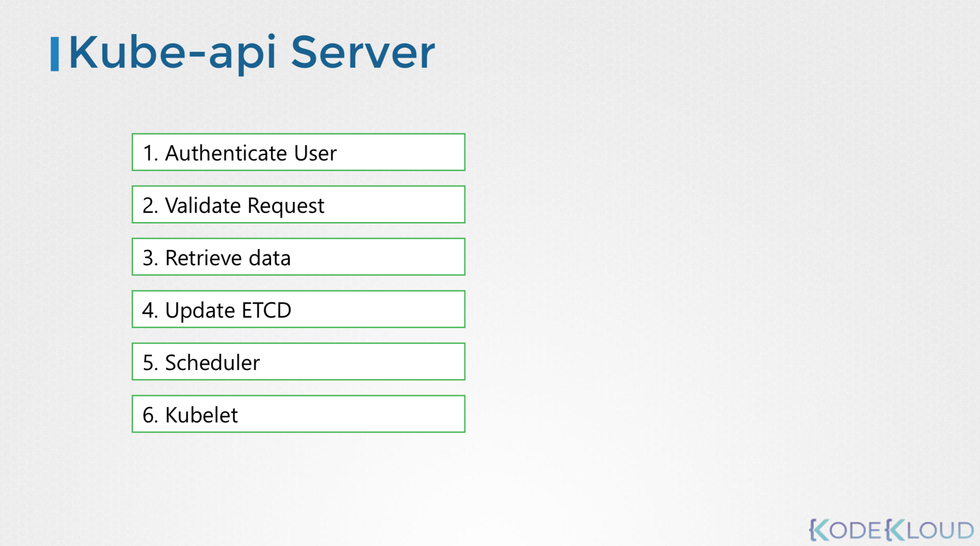Image resolution: width=980 pixels, height=546 pixels.
Task: Click the word "User" in step one
Action: (x=315, y=153)
